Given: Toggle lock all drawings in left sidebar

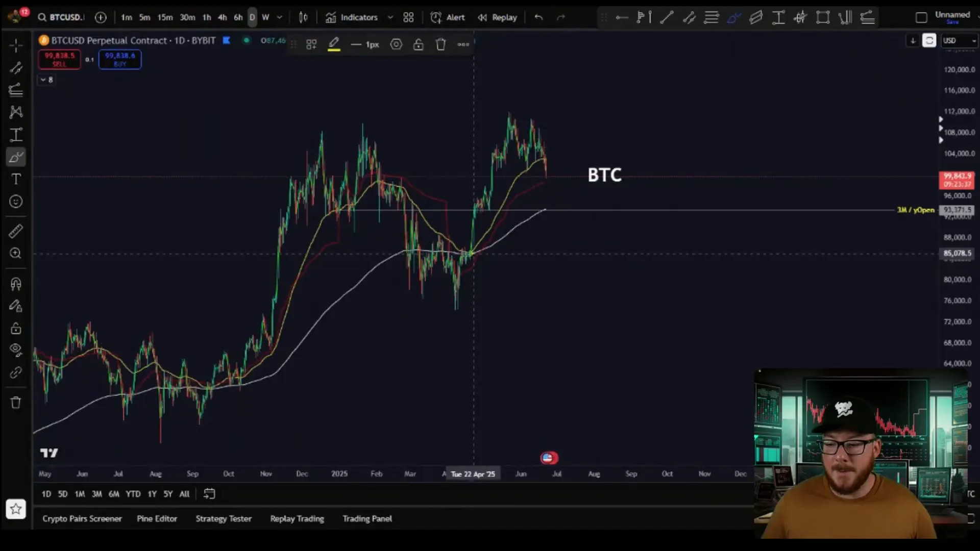Looking at the screenshot, I should [x=16, y=328].
